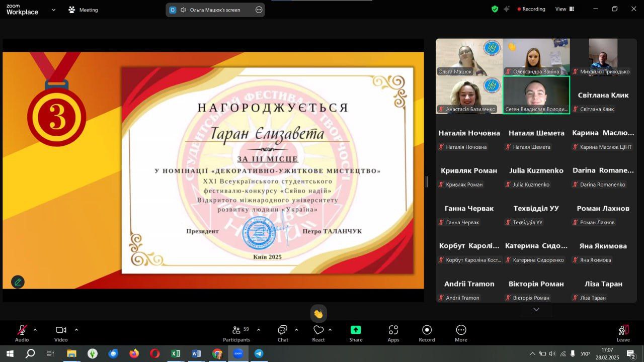Click the green Share screen button
Viewport: 644px width, 362px height.
point(356,330)
